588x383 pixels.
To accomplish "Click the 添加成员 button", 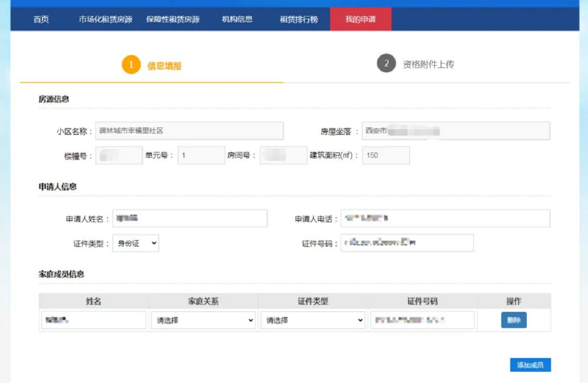I will [x=530, y=365].
